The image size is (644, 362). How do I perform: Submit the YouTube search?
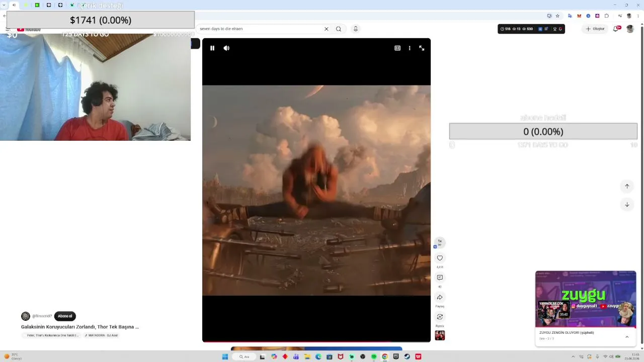point(339,29)
